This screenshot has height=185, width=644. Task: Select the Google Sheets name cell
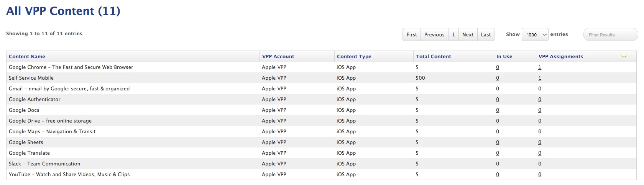(x=26, y=142)
